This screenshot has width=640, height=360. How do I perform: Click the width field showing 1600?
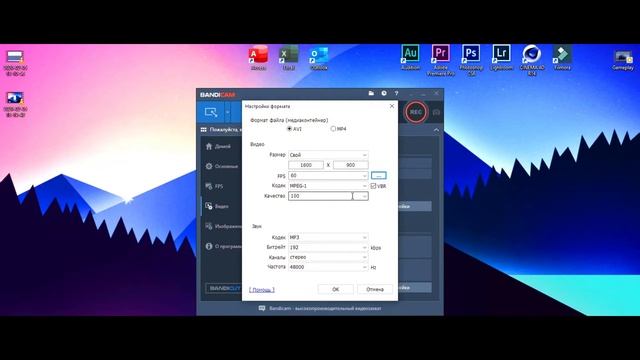pyautogui.click(x=306, y=165)
